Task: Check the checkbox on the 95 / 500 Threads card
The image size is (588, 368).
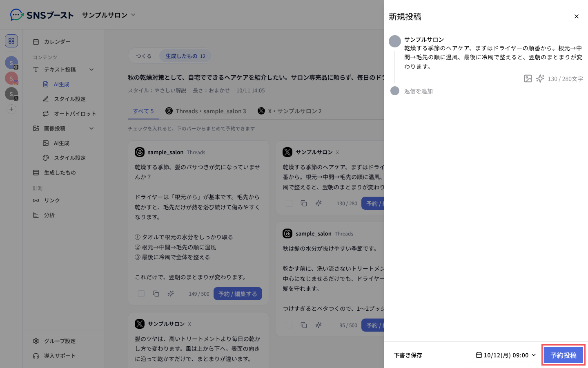Action: tap(289, 325)
